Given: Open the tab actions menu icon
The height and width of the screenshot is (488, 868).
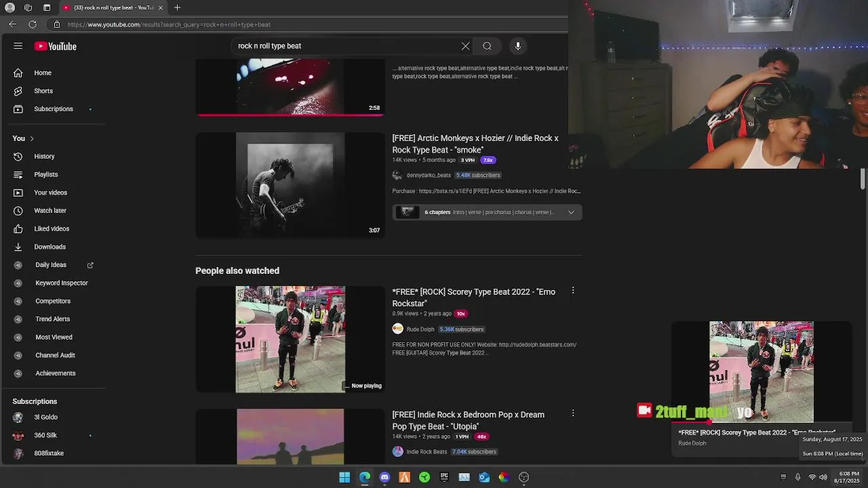Looking at the screenshot, I should [x=47, y=7].
